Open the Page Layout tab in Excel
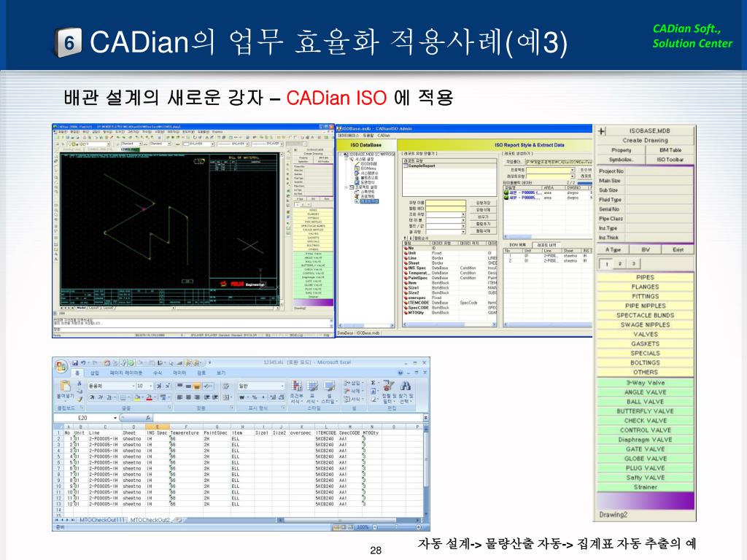 pyautogui.click(x=125, y=373)
